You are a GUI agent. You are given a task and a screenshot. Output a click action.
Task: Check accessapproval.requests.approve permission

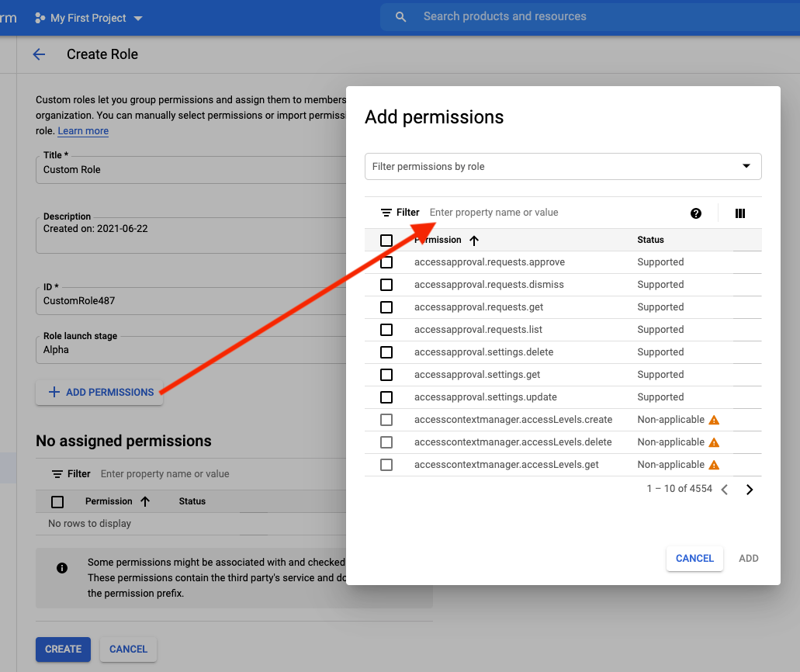click(x=386, y=262)
